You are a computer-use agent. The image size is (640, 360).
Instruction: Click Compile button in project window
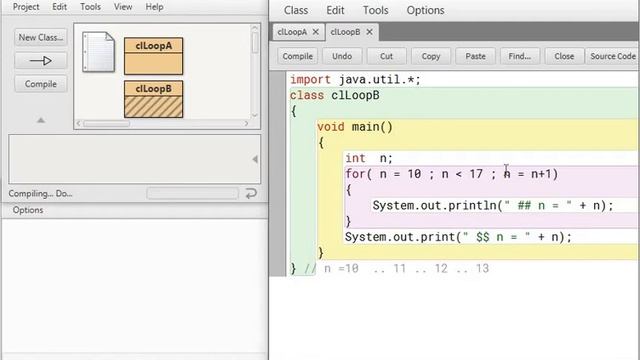click(x=41, y=84)
